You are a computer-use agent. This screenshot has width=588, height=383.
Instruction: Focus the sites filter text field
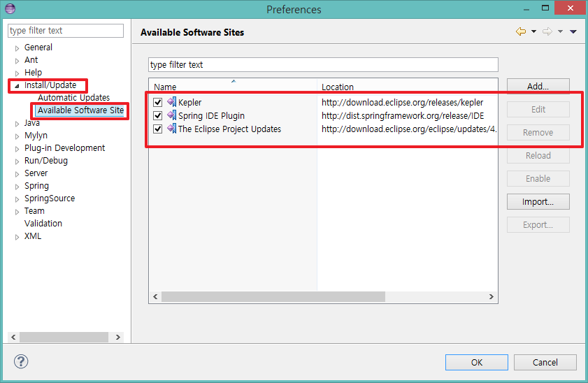323,65
